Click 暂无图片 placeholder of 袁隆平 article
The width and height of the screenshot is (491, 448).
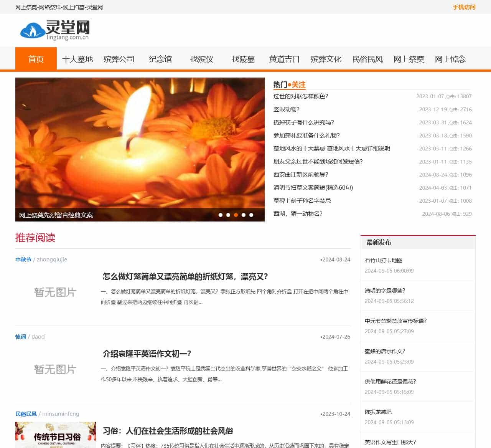[x=55, y=369]
